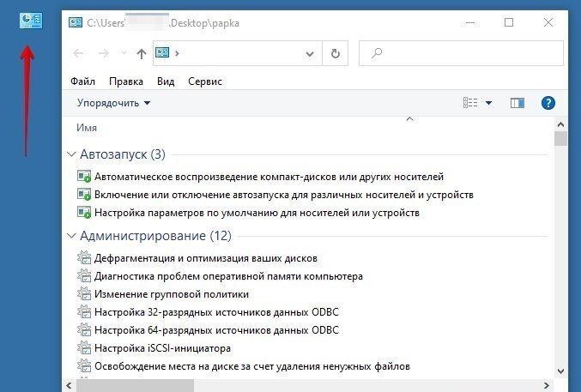Screen dimensions: 581x392
Task: Click gear icon next to Дефрагментация
Action: pos(84,257)
